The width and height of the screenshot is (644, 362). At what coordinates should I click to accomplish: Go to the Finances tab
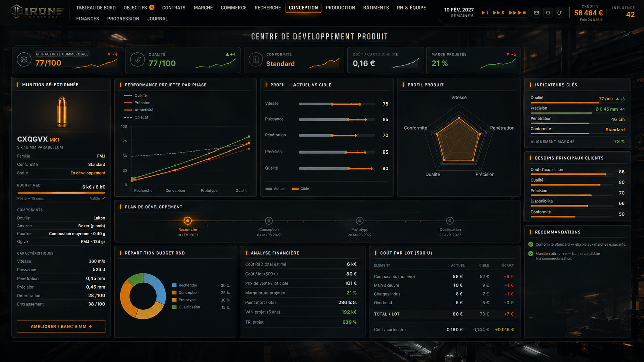coord(88,19)
